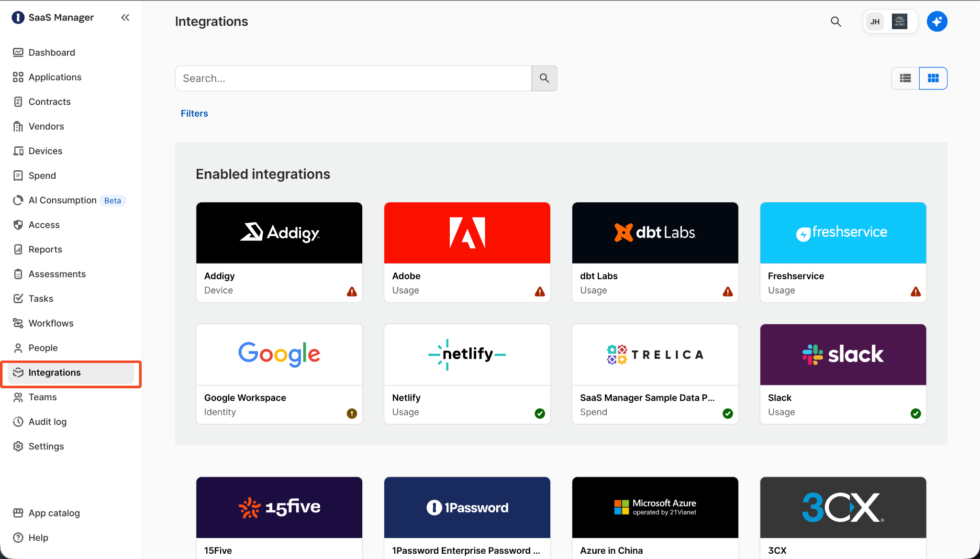Click the Help question mark icon

[x=18, y=537]
